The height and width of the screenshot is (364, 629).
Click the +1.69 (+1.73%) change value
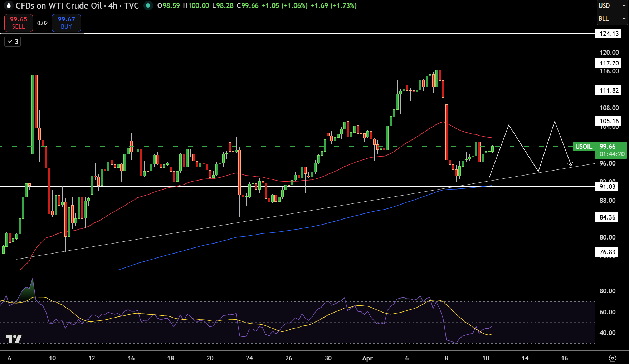point(333,6)
